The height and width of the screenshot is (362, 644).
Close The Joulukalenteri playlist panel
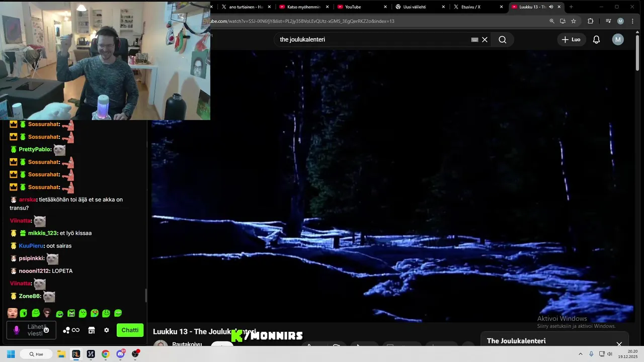(x=619, y=344)
